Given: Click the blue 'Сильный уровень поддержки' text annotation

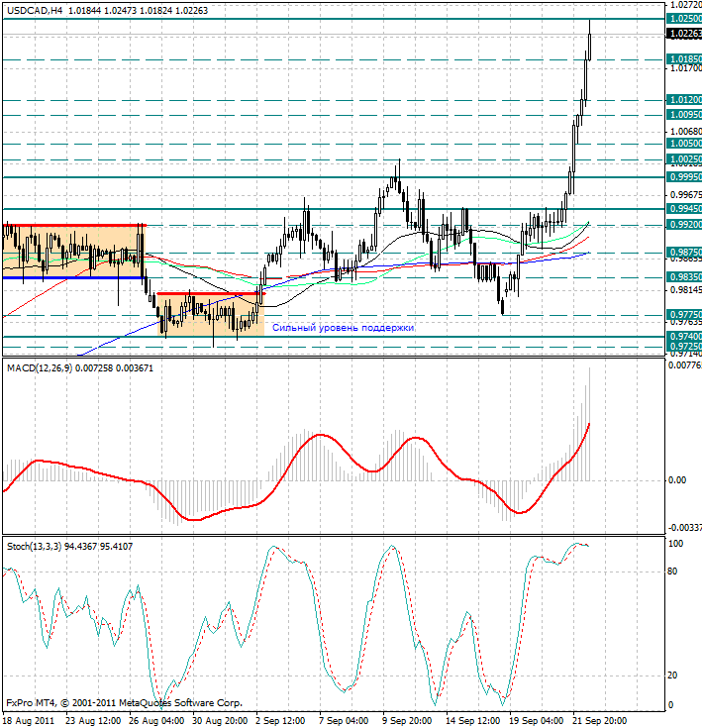Looking at the screenshot, I should (x=343, y=328).
